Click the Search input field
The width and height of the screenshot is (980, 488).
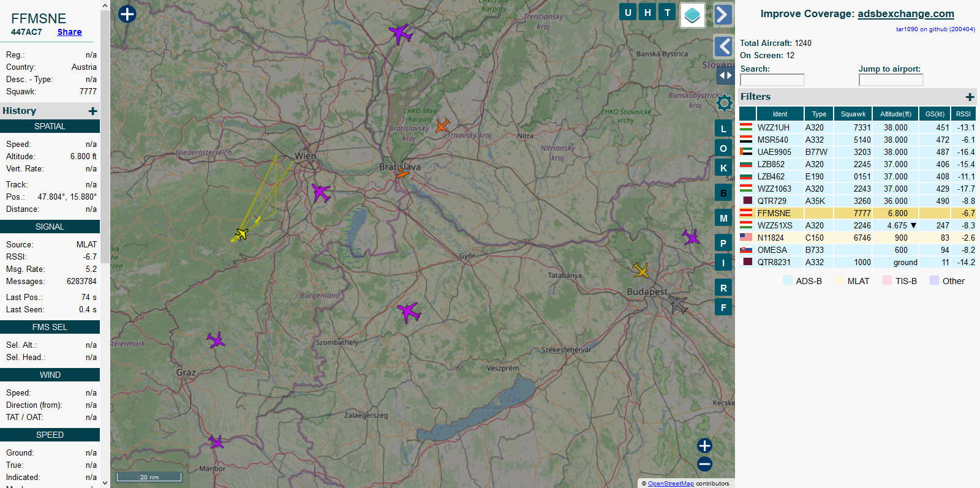772,80
